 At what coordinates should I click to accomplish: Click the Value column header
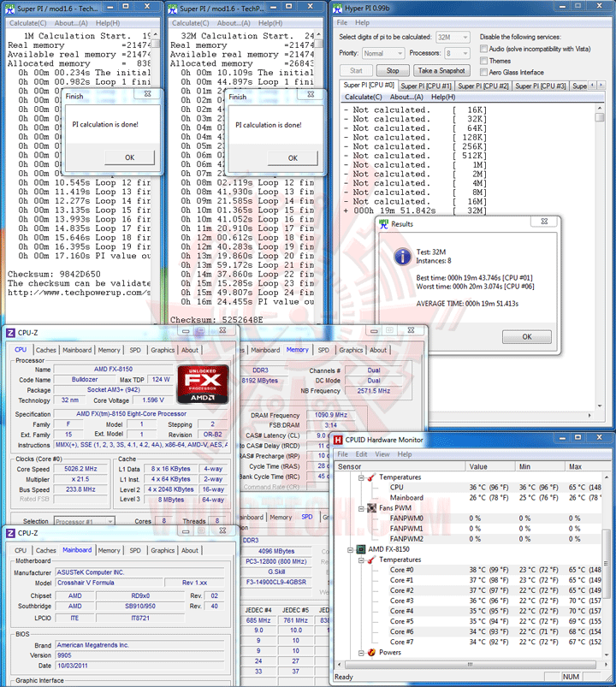[490, 466]
